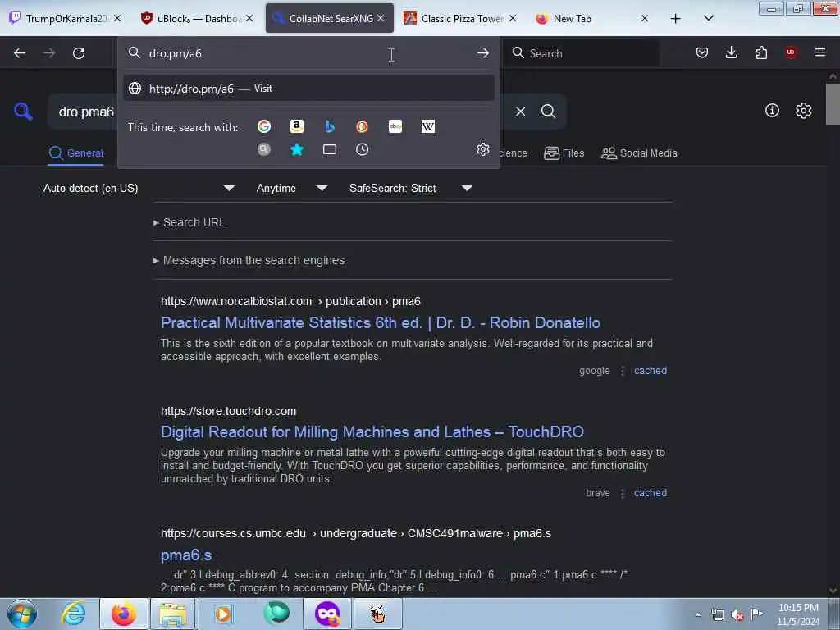Screen dimensions: 840x630
Task: Open the SearXNG about info icon
Action: [x=772, y=111]
